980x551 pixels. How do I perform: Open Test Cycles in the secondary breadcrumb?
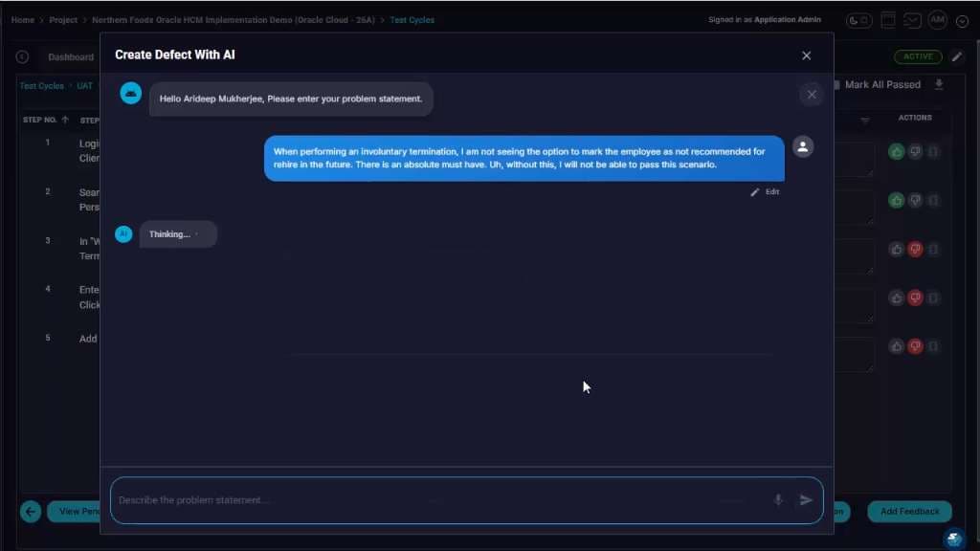point(41,85)
